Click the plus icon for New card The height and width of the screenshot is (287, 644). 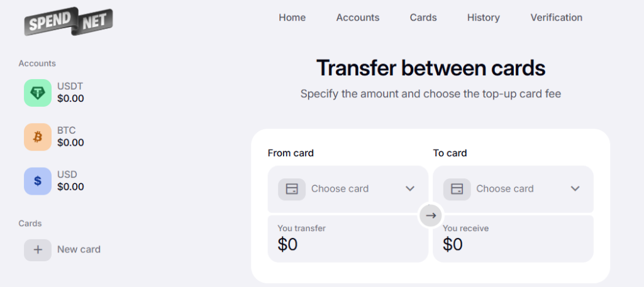38,250
